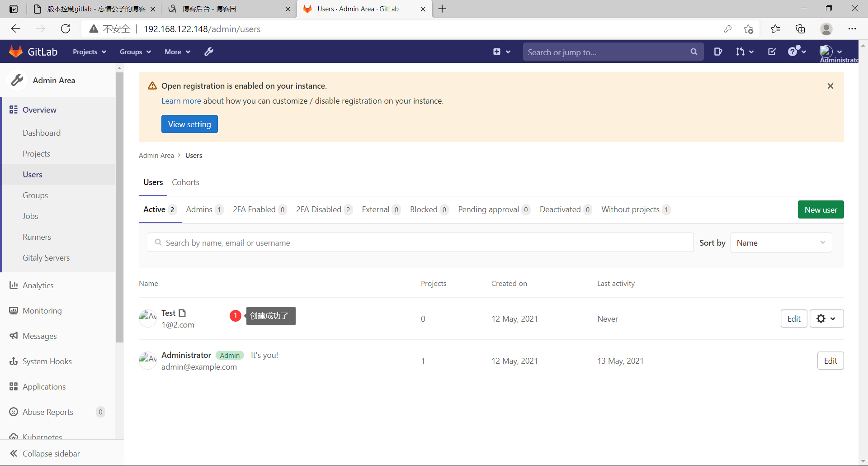This screenshot has width=868, height=466.
Task: Show the Without projects tab
Action: pos(636,209)
